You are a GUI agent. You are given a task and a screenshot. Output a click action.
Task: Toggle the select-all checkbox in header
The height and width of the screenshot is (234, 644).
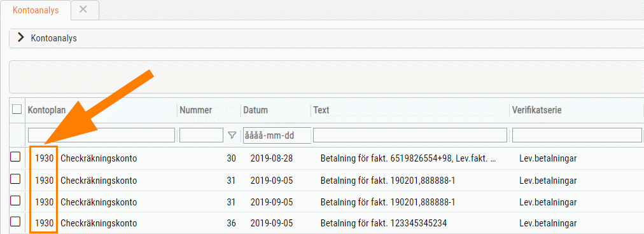17,109
